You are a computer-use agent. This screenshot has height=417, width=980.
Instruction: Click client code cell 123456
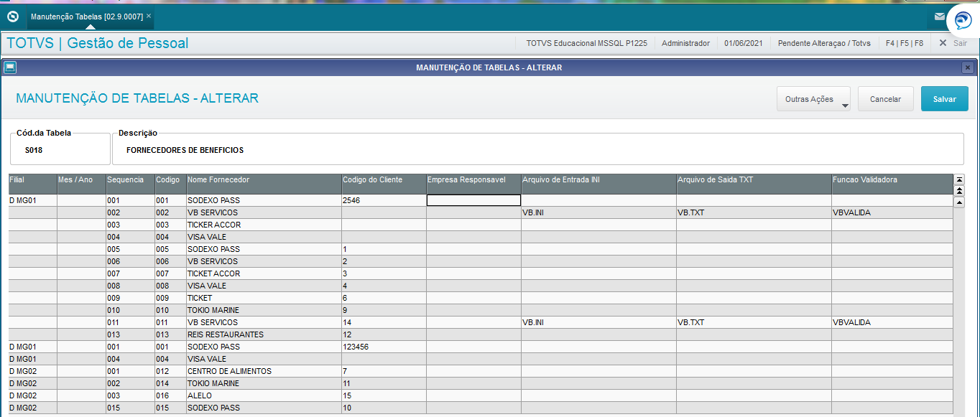click(x=384, y=347)
